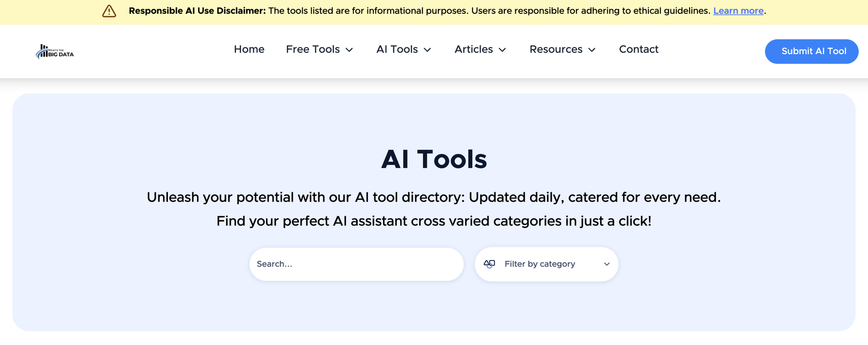Expand the AI Tools chevron arrow
Viewport: 868px width, 345px height.
427,50
